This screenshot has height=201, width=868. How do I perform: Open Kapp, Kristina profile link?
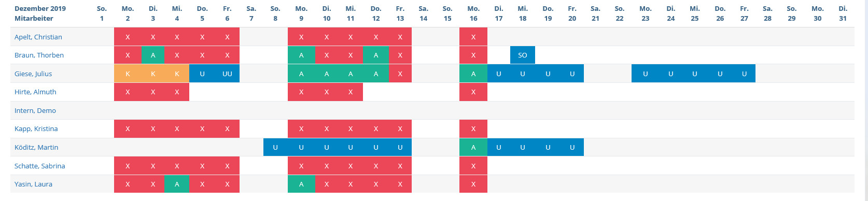click(36, 128)
